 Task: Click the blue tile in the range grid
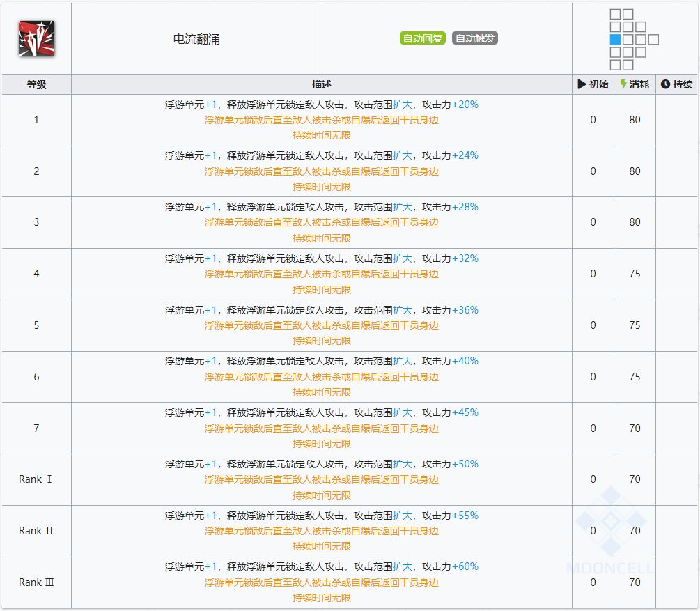615,40
